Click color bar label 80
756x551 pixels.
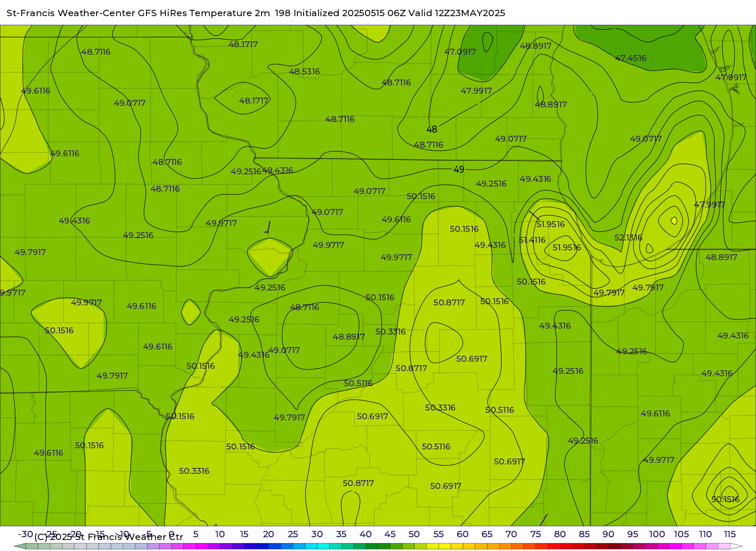[560, 534]
